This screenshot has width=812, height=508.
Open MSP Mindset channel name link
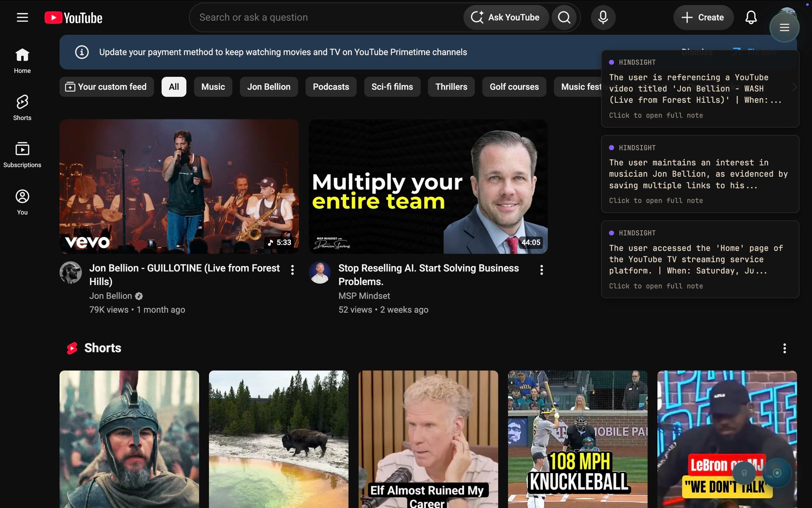pos(364,296)
